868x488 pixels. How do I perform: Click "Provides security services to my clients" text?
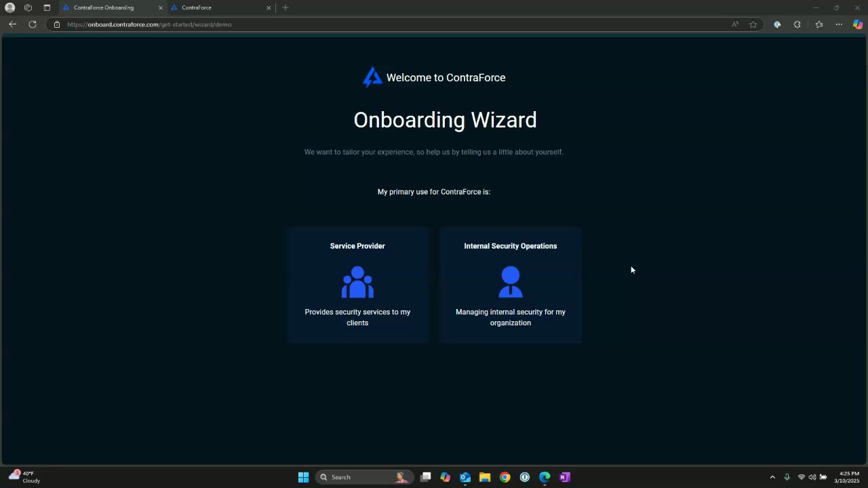pos(357,317)
